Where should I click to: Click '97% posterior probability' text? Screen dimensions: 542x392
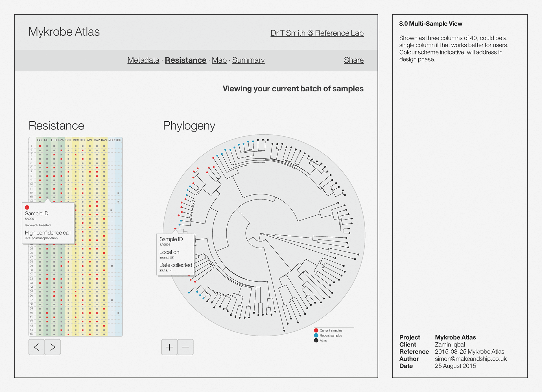(x=41, y=238)
